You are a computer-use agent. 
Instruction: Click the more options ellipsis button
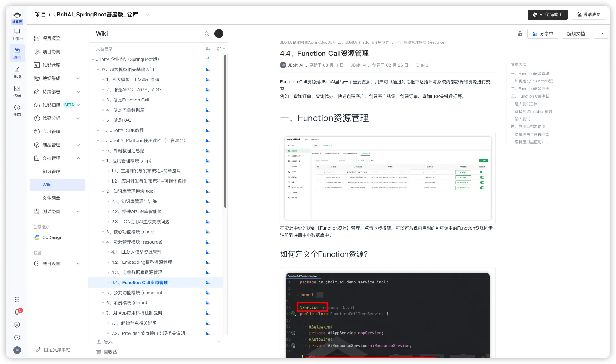coord(601,34)
